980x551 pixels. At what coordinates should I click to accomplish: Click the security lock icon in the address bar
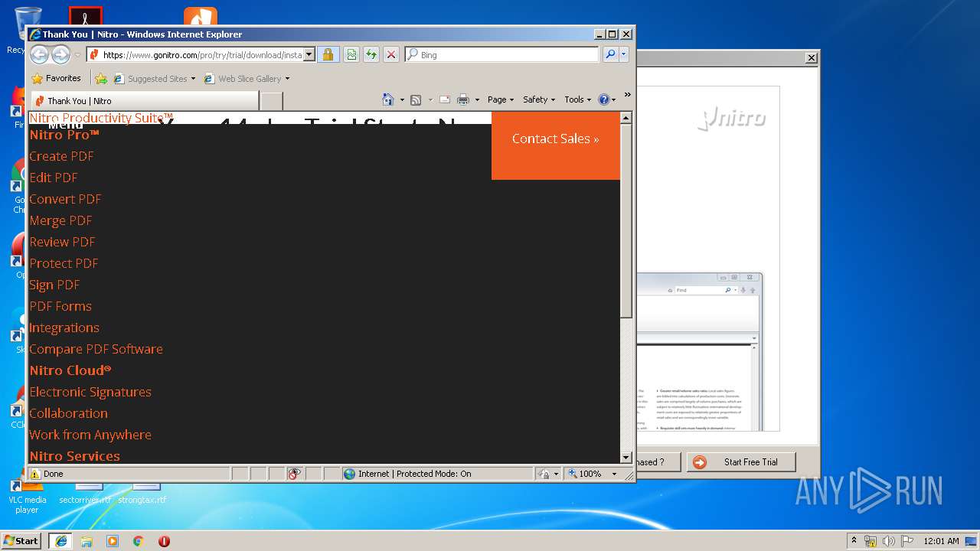click(328, 54)
